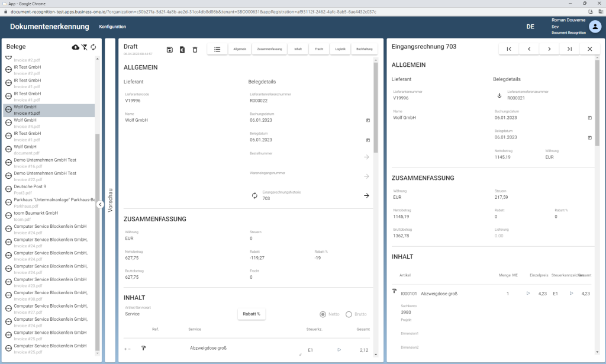Collapse the Vorschau panel with chevron
Image resolution: width=606 pixels, height=364 pixels.
coord(101,205)
